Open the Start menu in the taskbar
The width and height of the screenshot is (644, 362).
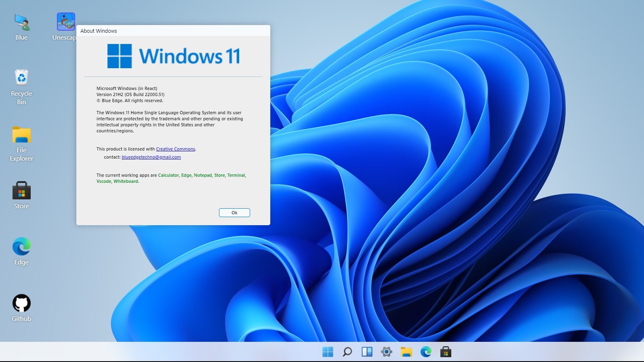(x=328, y=352)
